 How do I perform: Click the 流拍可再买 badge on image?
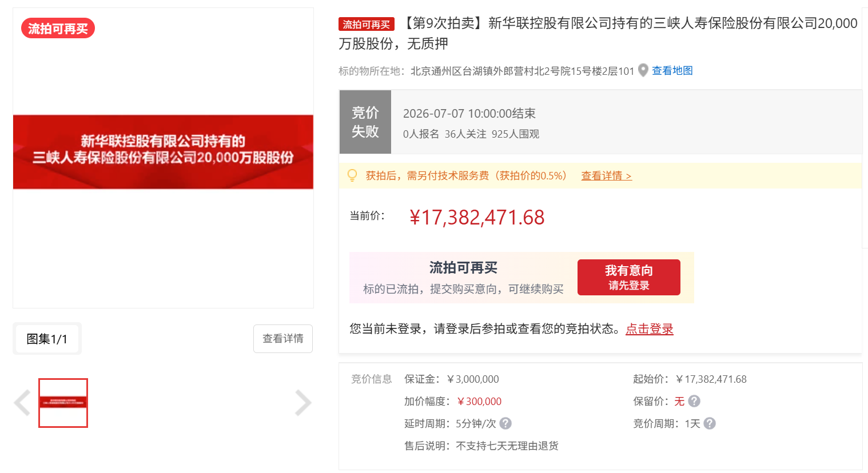(x=58, y=29)
